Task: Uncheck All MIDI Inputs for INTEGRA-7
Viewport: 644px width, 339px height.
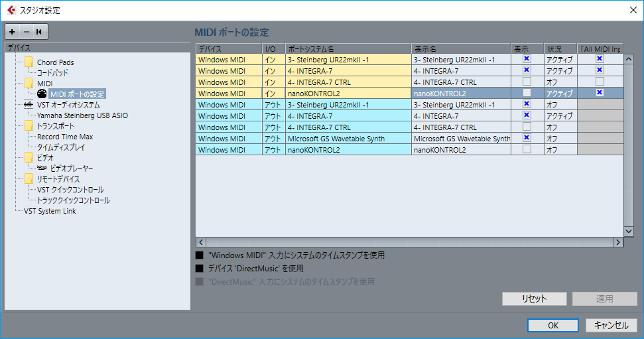Action: point(600,70)
